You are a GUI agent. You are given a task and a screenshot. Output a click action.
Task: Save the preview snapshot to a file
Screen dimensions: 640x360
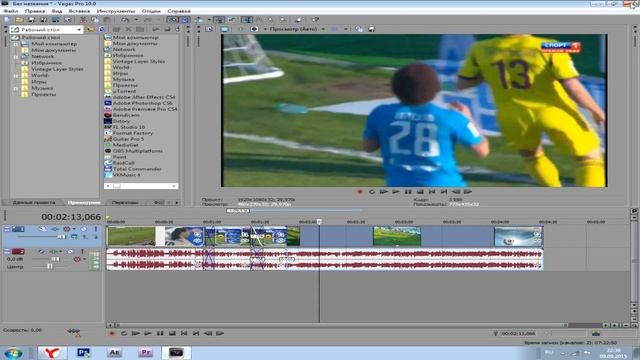pos(371,29)
